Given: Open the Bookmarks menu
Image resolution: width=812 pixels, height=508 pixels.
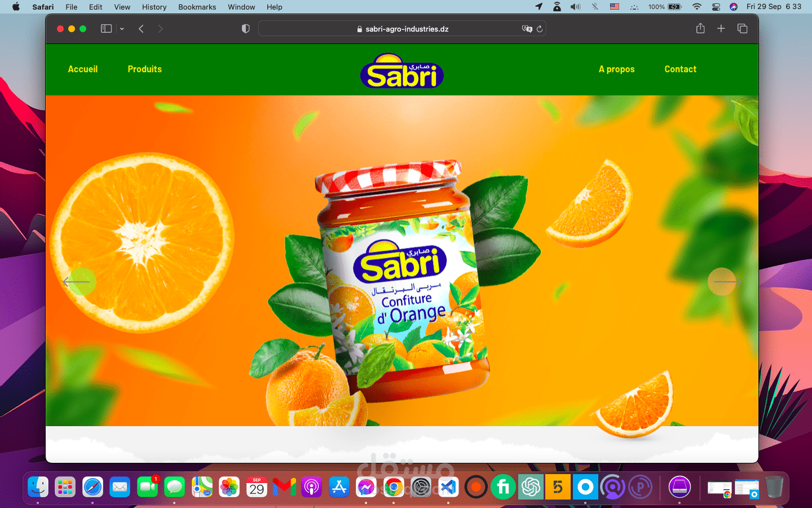Looking at the screenshot, I should point(197,7).
